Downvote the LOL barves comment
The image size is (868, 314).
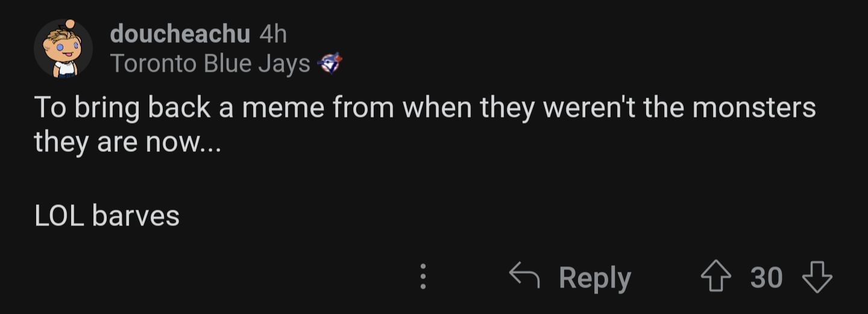coord(817,278)
